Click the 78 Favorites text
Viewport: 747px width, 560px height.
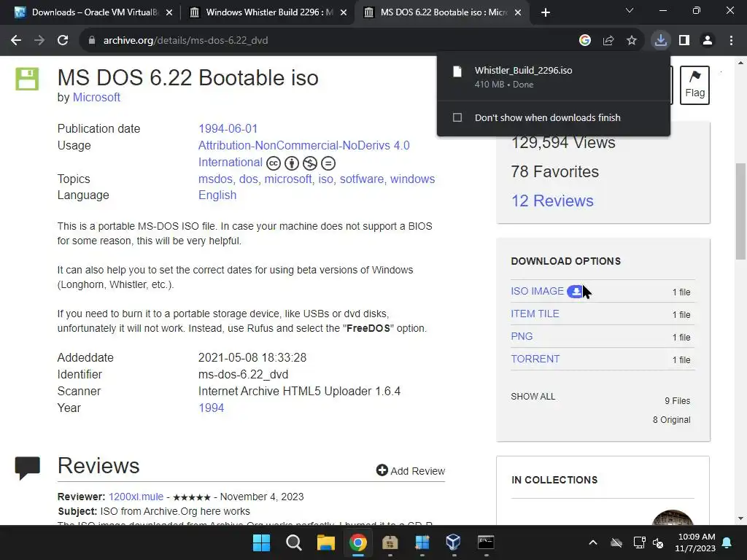pos(554,171)
